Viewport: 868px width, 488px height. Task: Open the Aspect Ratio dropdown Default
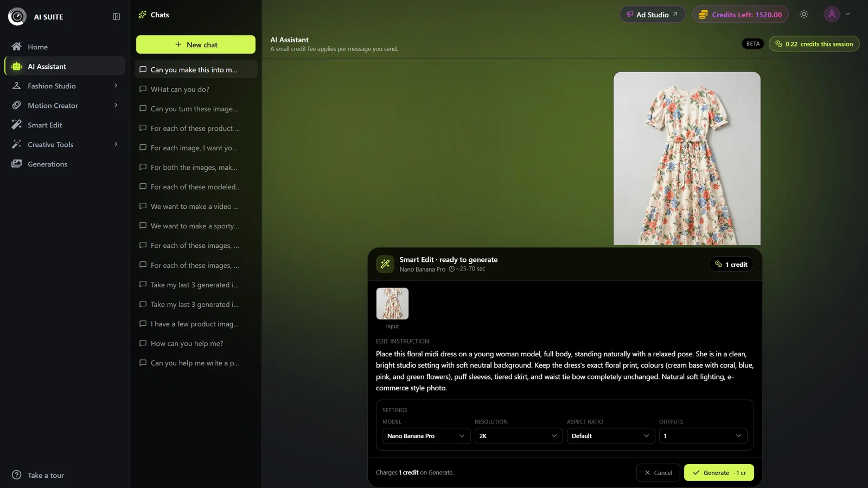point(611,436)
